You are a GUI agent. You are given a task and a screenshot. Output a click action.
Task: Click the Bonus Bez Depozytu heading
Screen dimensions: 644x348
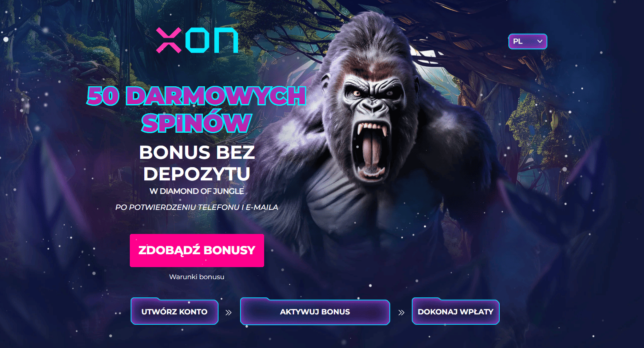coord(197,163)
